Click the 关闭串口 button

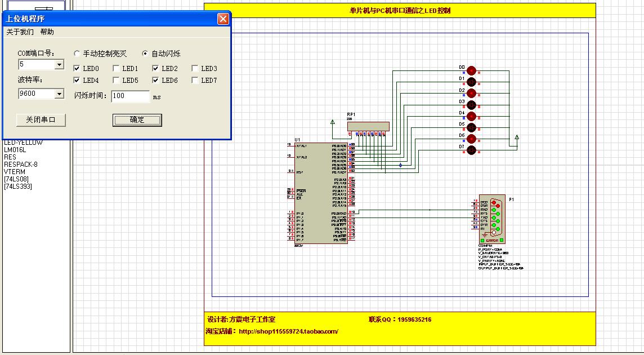(41, 119)
